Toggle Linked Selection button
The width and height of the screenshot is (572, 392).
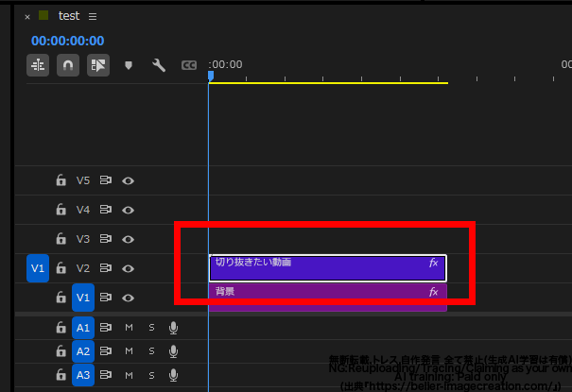pyautogui.click(x=98, y=65)
